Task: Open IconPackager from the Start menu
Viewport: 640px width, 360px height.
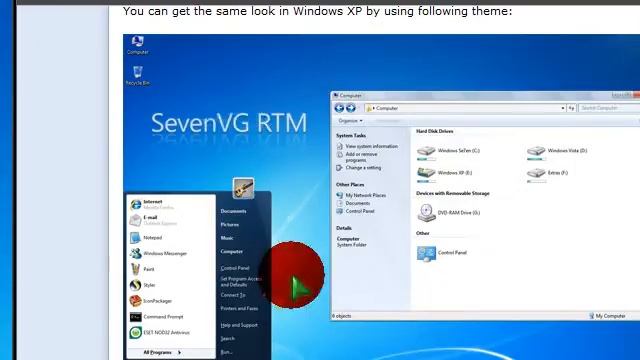Action: (151, 301)
